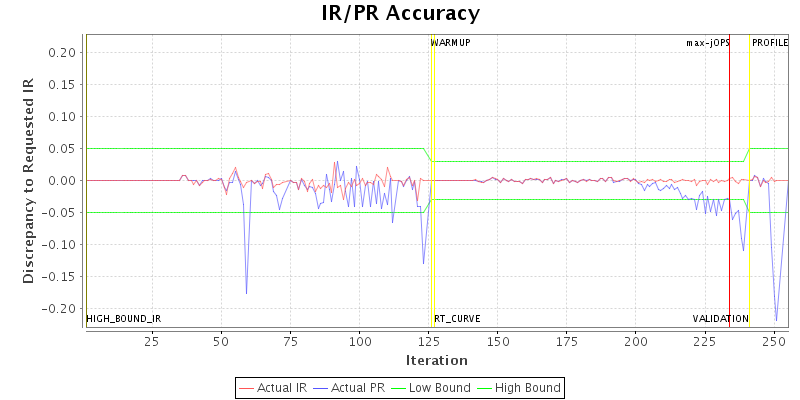The width and height of the screenshot is (800, 400).
Task: Click the max-jOPS phase label
Action: click(707, 43)
